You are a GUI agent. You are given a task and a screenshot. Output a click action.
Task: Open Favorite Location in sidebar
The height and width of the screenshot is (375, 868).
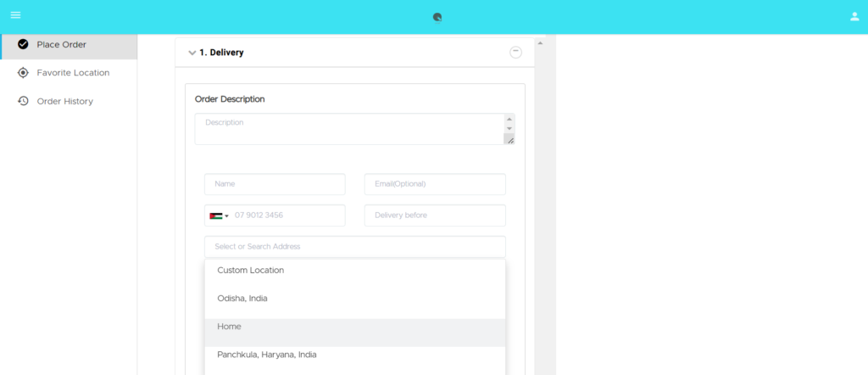(69, 73)
